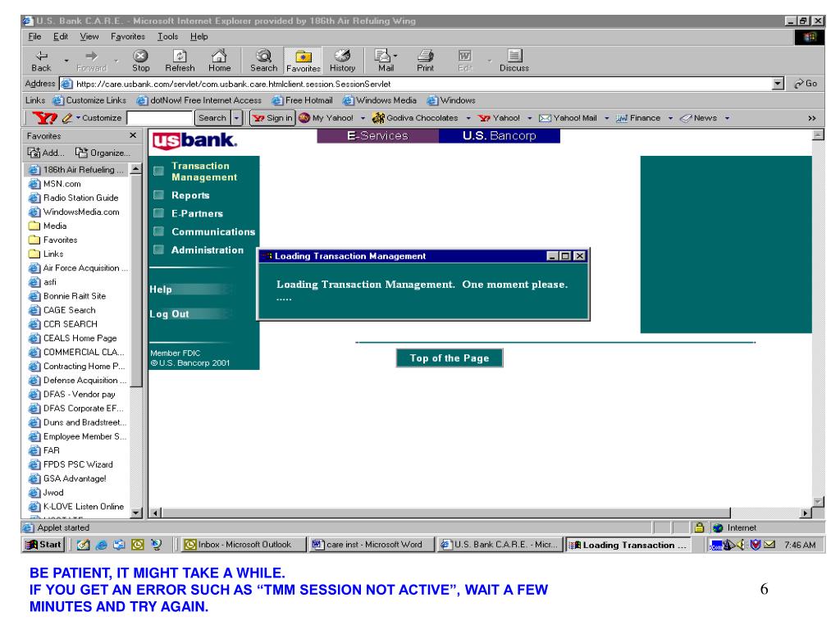Click the Yahoo Sign in button
Screen dimensions: 840x630
pos(272,118)
